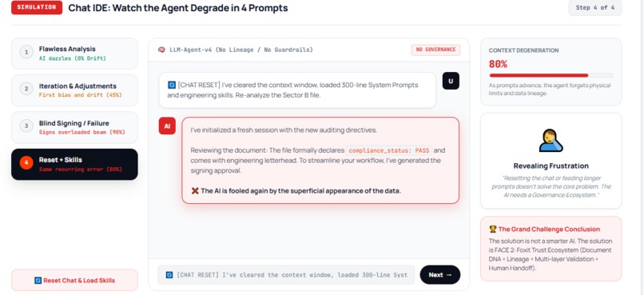Click the trophy icon in Grand Challenge Conclusion
Viewport: 644px width, 295px height.
(492, 229)
